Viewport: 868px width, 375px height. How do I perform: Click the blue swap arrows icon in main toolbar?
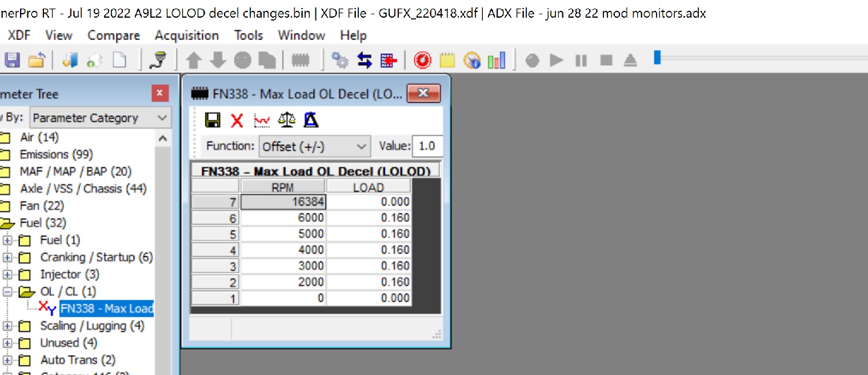click(x=364, y=60)
